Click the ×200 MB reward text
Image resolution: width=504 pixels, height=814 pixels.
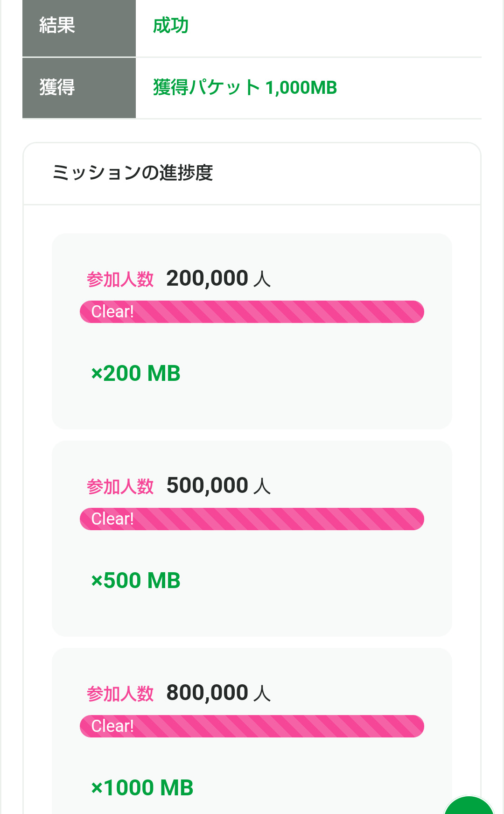pos(136,373)
